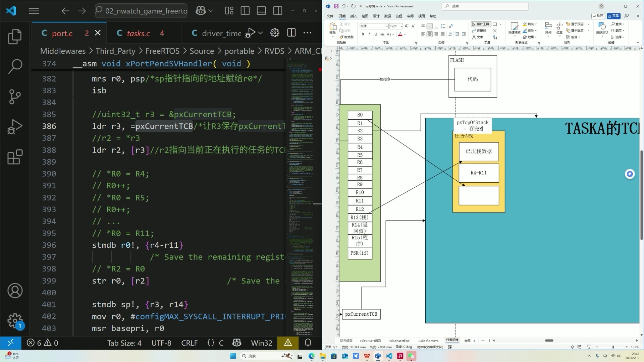
Task: Click 格式刷 format painter
Action: point(346,37)
